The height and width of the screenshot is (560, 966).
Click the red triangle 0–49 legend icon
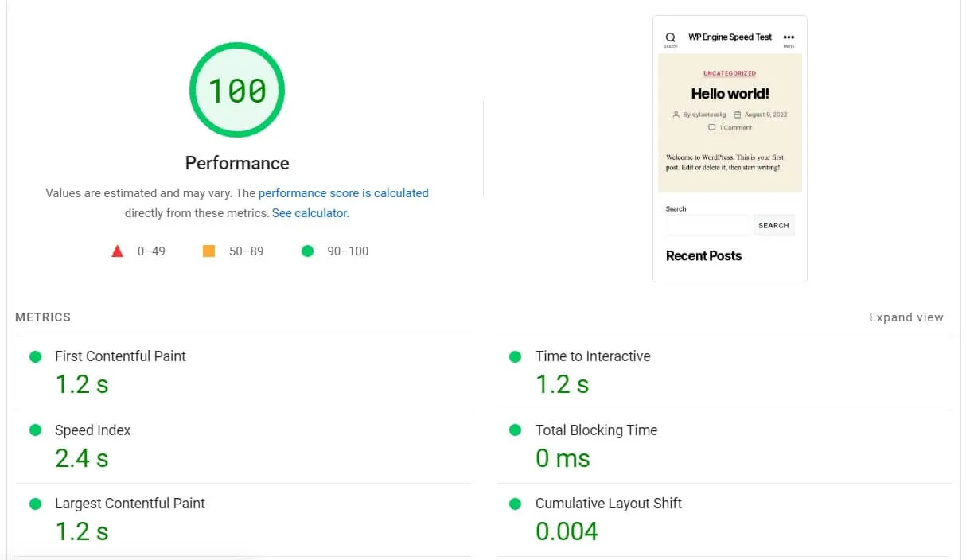pyautogui.click(x=118, y=251)
